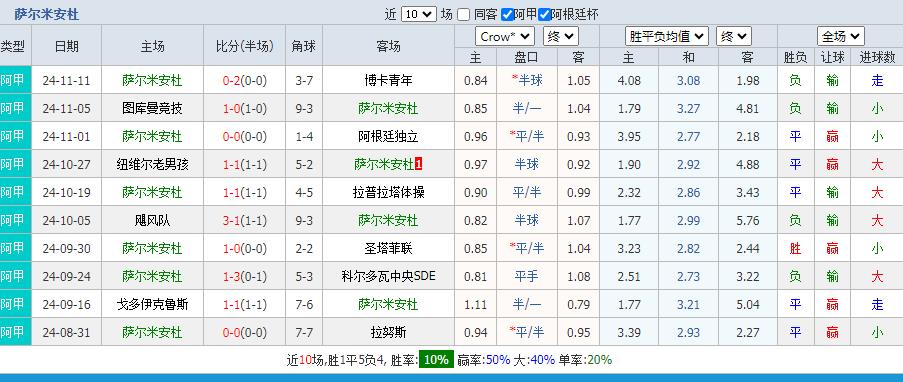Click the 盘口 column header
903x382 pixels.
pos(526,57)
